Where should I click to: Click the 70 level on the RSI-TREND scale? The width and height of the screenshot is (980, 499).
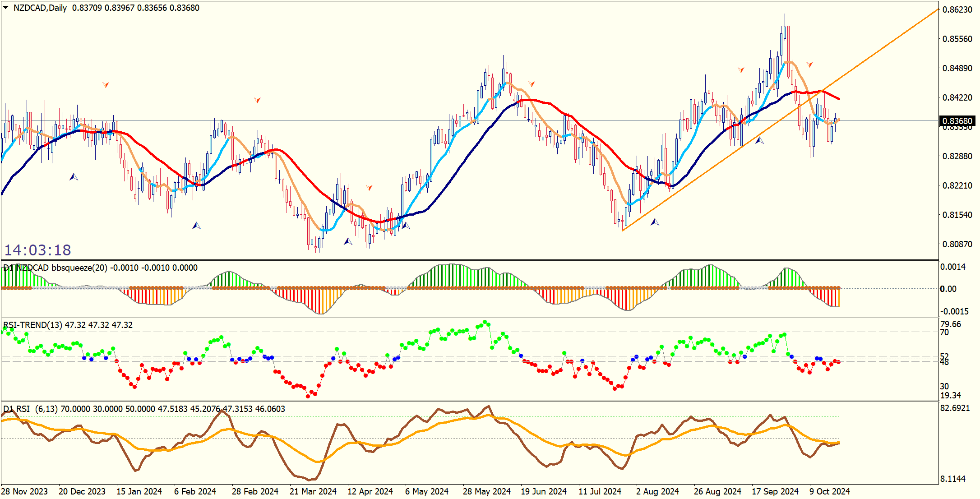click(x=944, y=333)
